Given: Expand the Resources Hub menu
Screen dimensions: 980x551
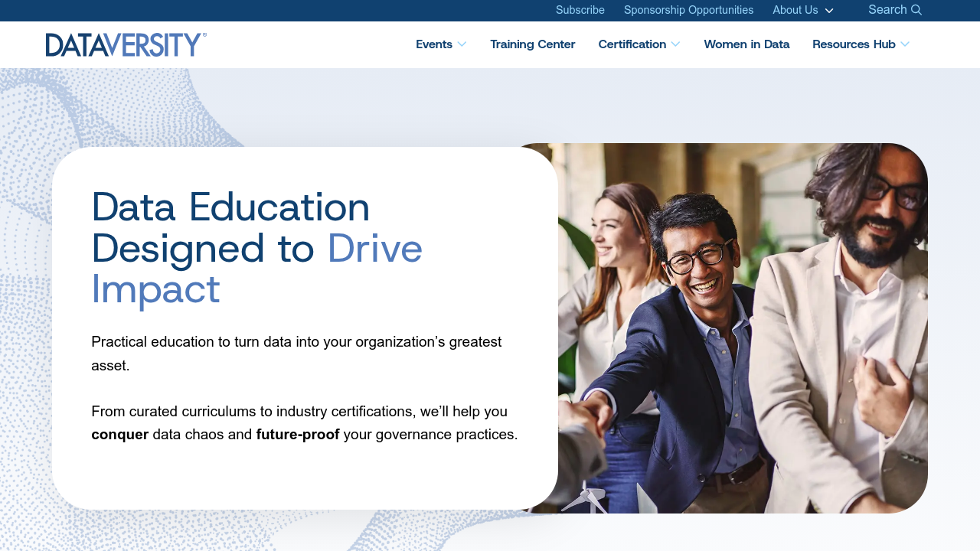Looking at the screenshot, I should coord(854,44).
